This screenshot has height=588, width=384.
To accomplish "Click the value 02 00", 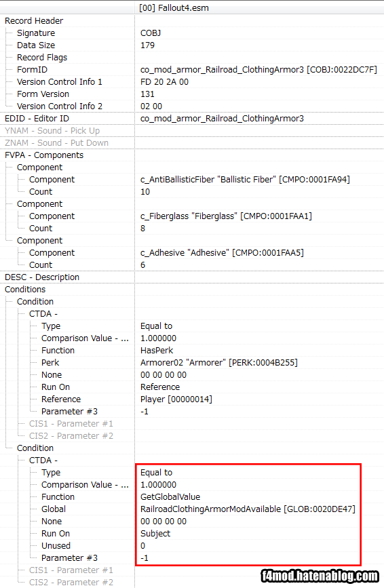I will (x=151, y=106).
